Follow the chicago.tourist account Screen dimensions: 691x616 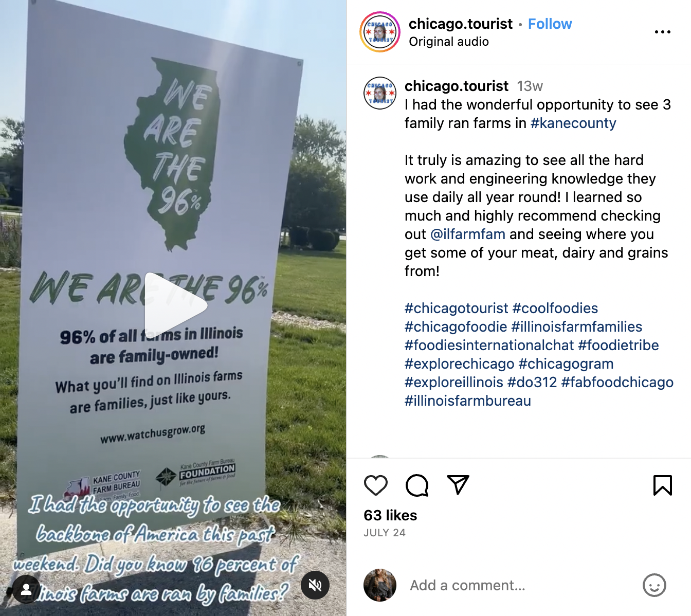pyautogui.click(x=550, y=24)
